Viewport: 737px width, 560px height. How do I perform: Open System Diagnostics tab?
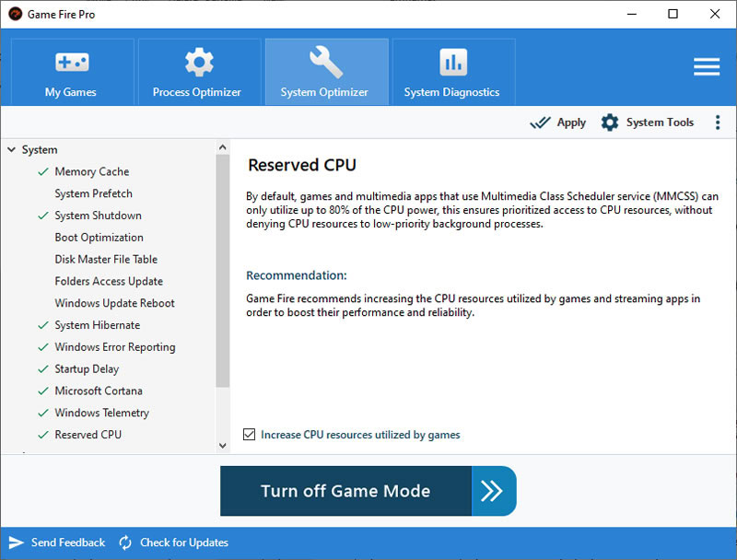point(453,72)
